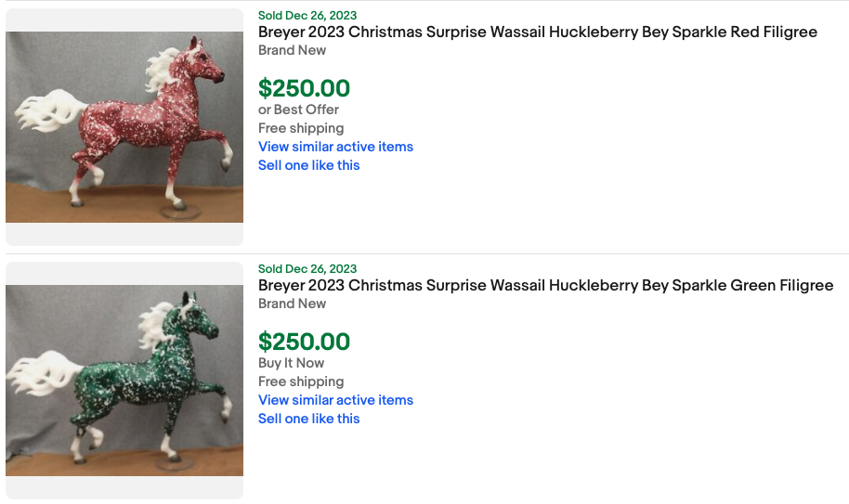Click Sell one like this under green listing
Screen dimensions: 849x504
click(x=308, y=419)
